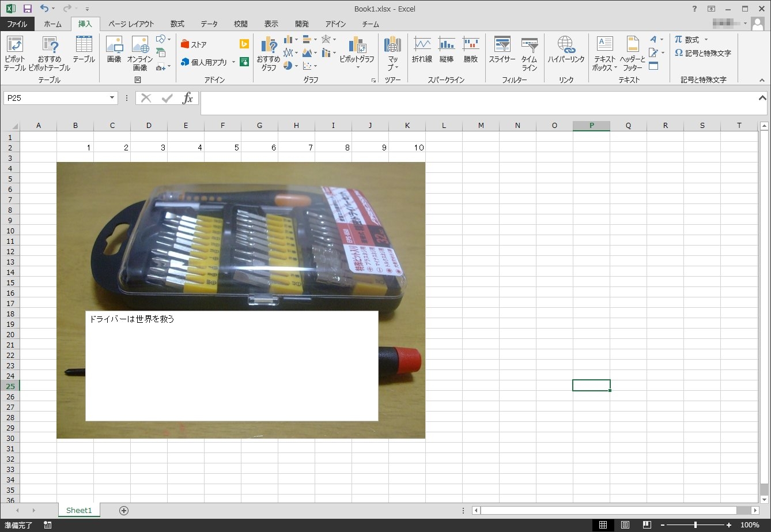Insert a PivotTable from the ribbon
This screenshot has width=771, height=532.
[x=14, y=53]
